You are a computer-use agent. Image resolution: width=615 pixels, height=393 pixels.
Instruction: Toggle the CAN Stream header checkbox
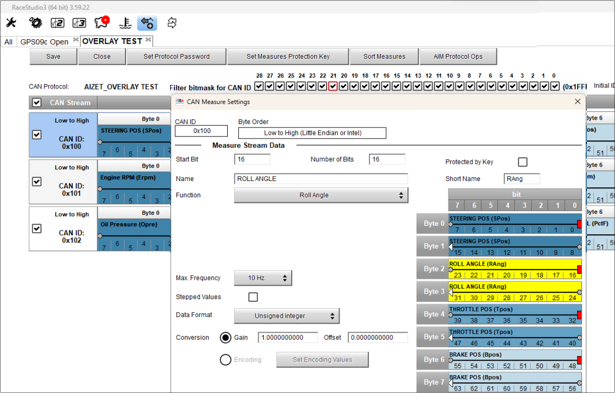point(36,103)
